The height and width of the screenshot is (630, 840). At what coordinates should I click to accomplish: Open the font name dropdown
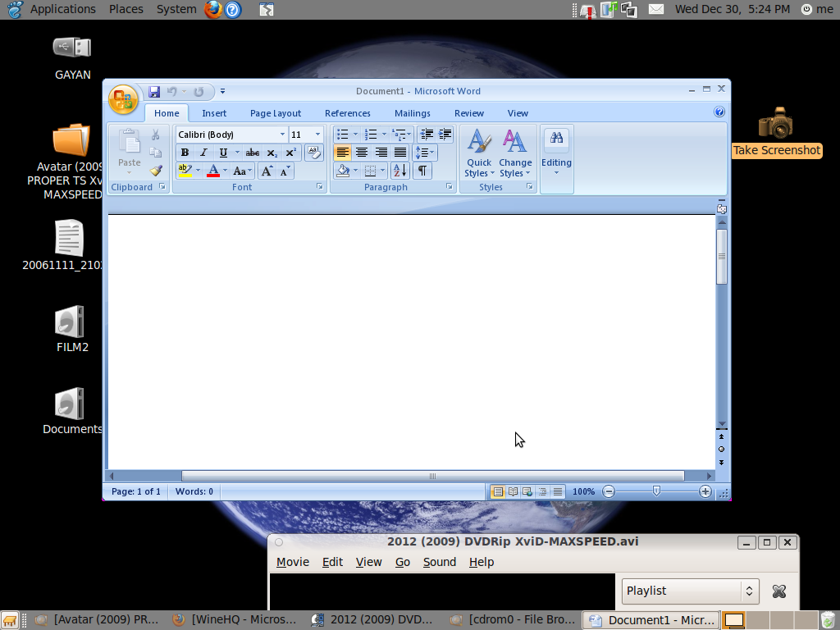[x=282, y=135]
